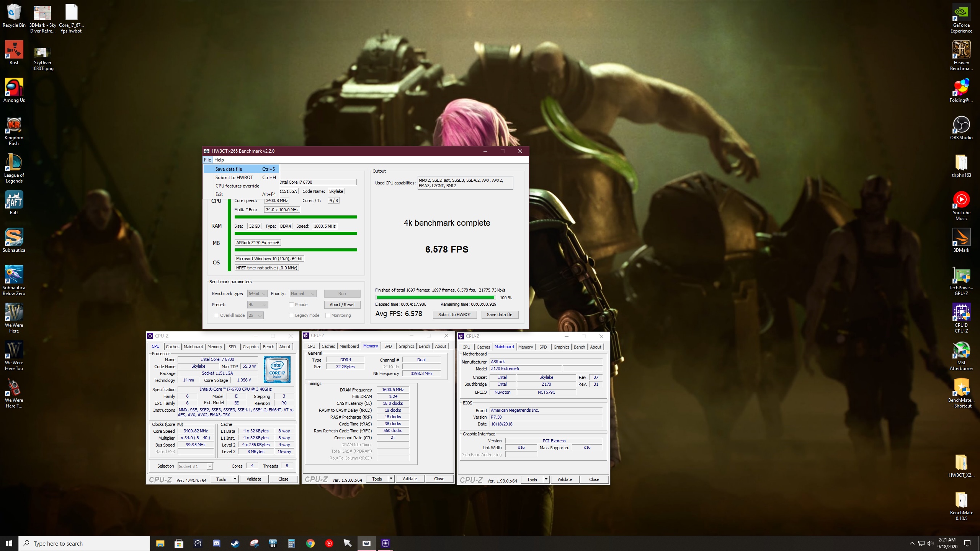Launch Folding@home shortcut
This screenshot has height=551, width=980.
pyautogui.click(x=961, y=90)
